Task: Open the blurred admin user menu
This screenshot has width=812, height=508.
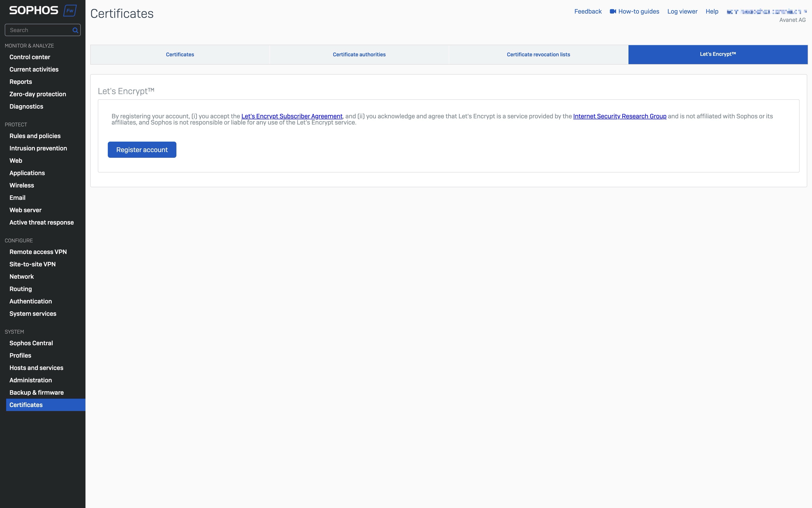Action: point(767,12)
